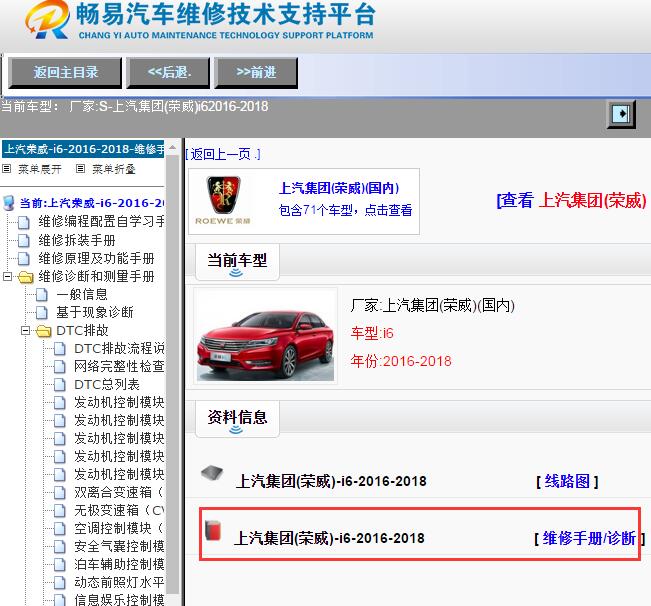Screen dimensions: 651x606
Task: Click the 菜单展开 expand icon
Action: (x=7, y=169)
